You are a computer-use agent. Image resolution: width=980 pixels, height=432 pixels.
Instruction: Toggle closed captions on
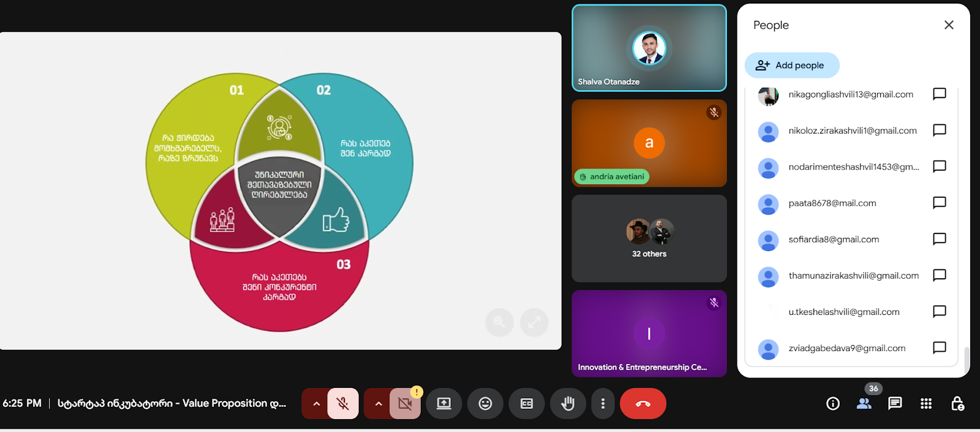click(x=527, y=404)
